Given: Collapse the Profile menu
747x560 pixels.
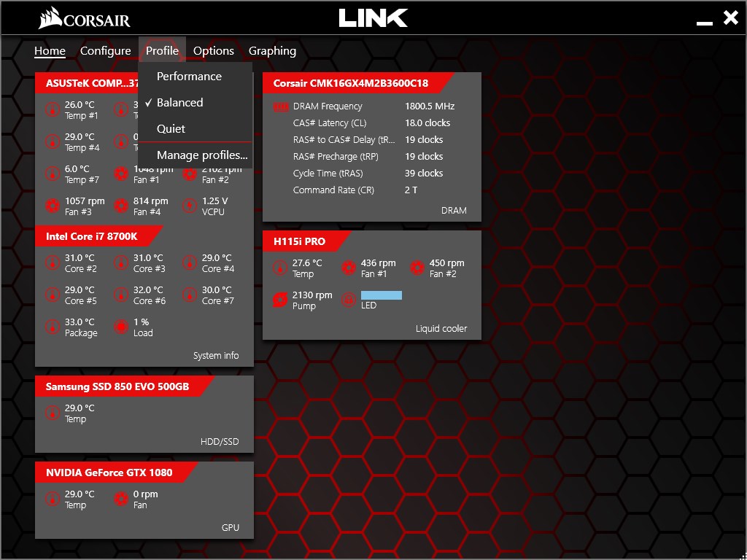Looking at the screenshot, I should [x=162, y=50].
